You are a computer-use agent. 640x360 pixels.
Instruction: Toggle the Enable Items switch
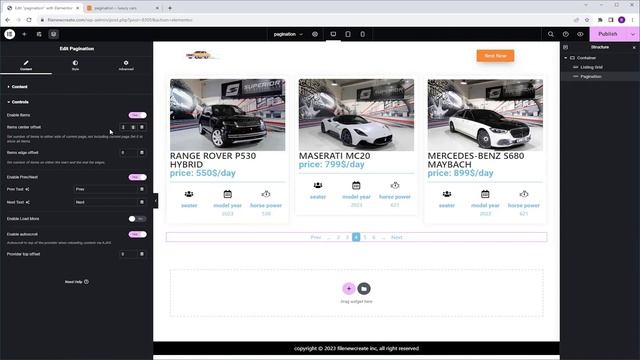coord(137,115)
